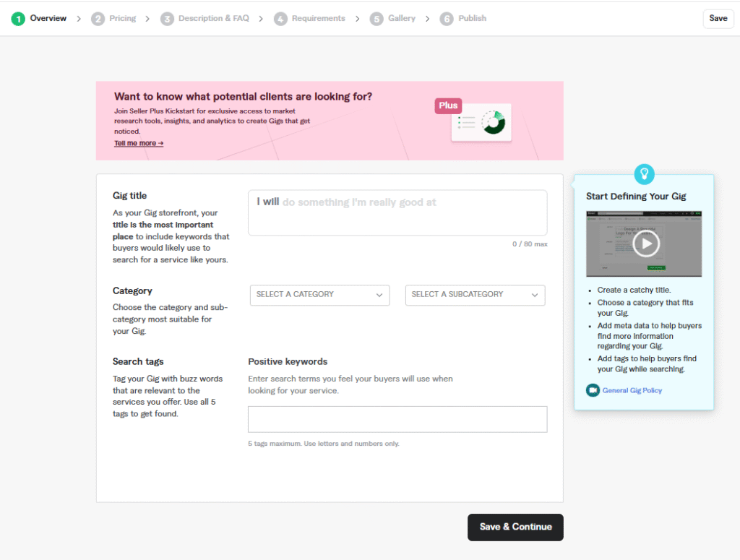740x560 pixels.
Task: Click into the Gig title text field
Action: coord(397,212)
